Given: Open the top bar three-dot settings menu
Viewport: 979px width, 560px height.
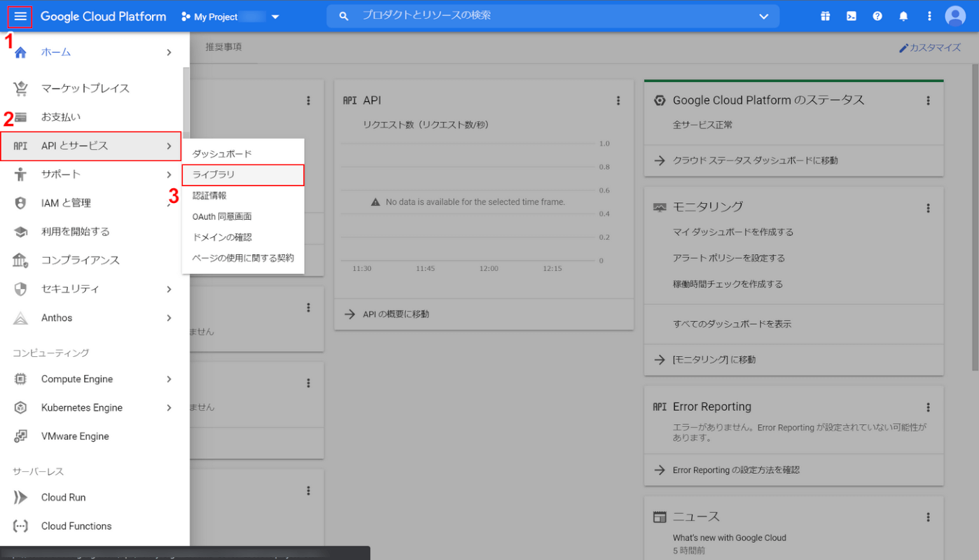Looking at the screenshot, I should pyautogui.click(x=929, y=16).
